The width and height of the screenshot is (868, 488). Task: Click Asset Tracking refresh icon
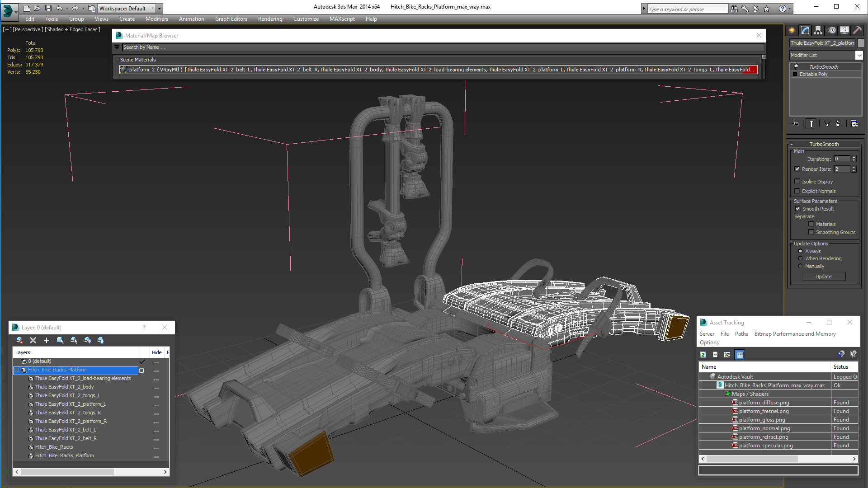pos(703,355)
